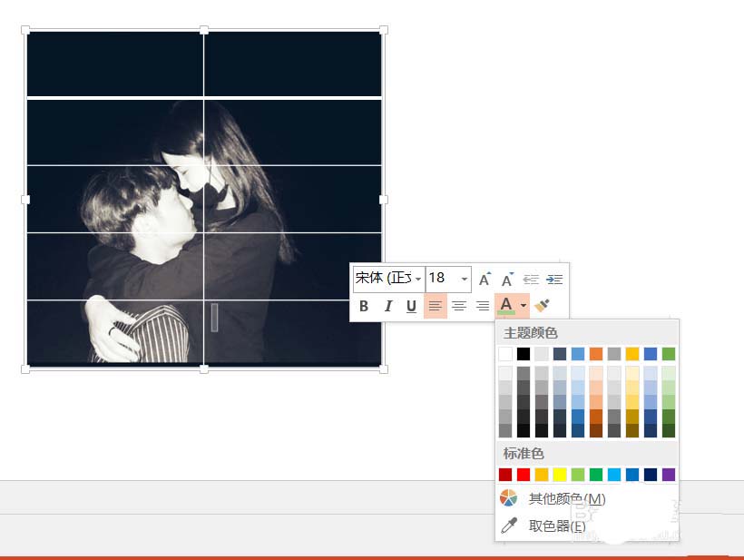Click the right-middle table resize handle
Screen dimensions: 744x560
pos(384,200)
